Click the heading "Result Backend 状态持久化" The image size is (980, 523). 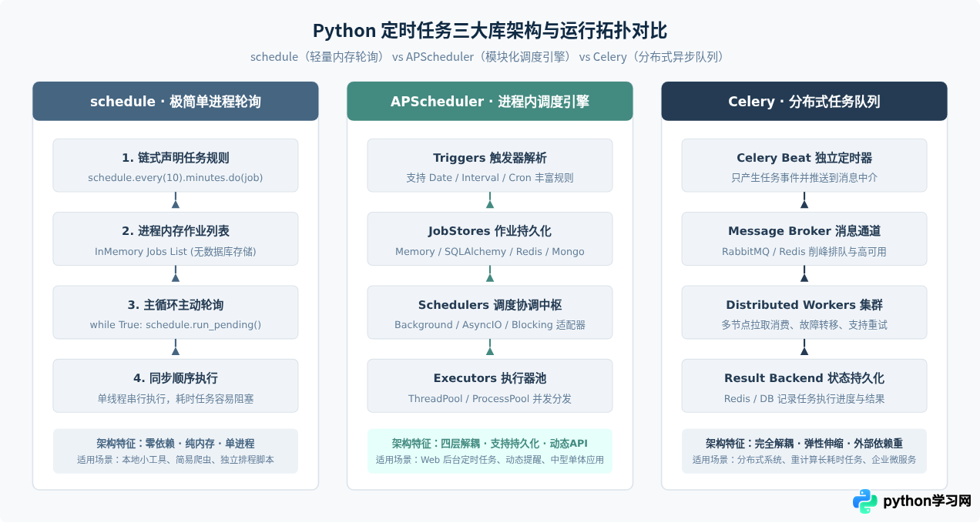pos(804,378)
